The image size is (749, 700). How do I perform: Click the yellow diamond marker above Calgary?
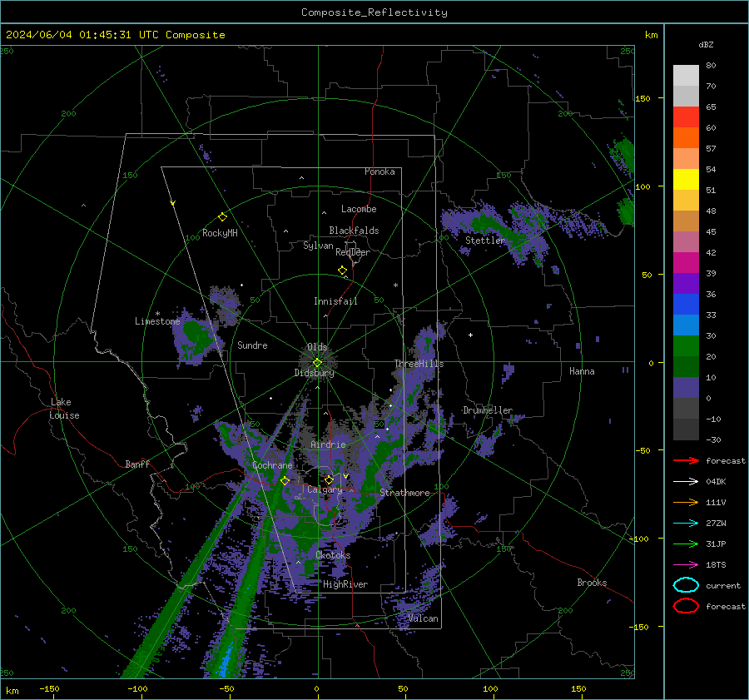tap(329, 479)
